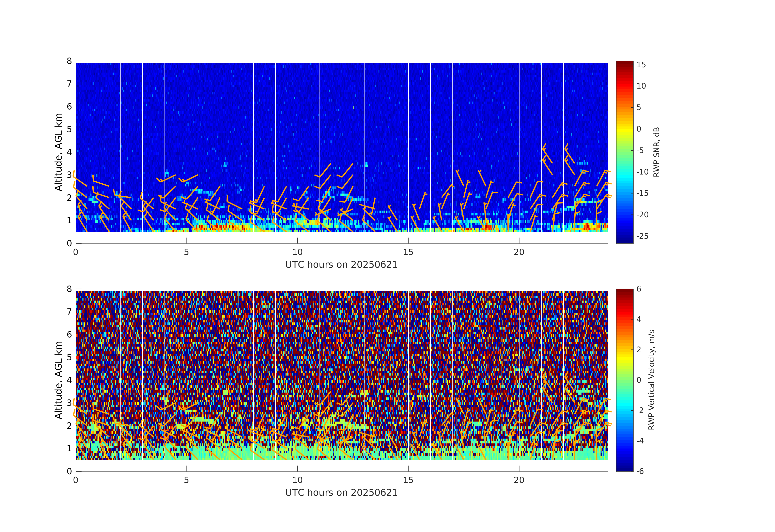Click the top plot's x-axis title text
Image resolution: width=775 pixels, height=532 pixels.
[341, 265]
